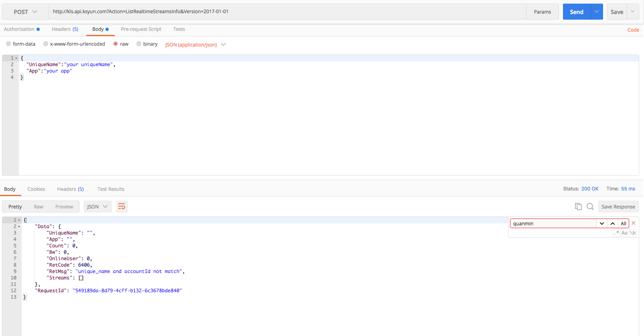This screenshot has height=336, width=644.
Task: Jump to previous search match
Action: 613,224
